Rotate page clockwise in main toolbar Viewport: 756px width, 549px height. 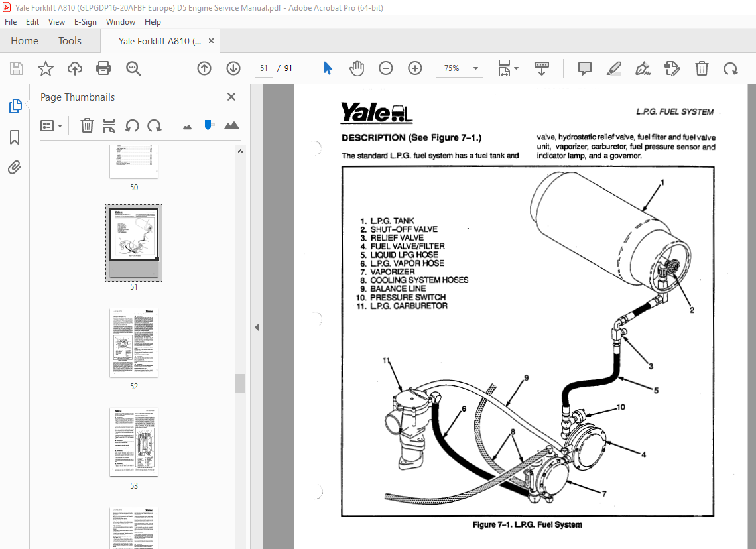[730, 68]
